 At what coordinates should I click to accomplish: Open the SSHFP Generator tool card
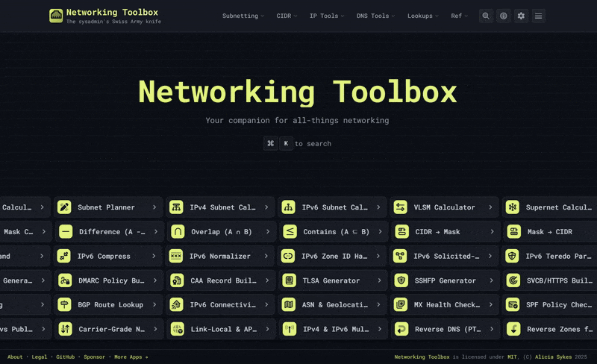pos(444,280)
